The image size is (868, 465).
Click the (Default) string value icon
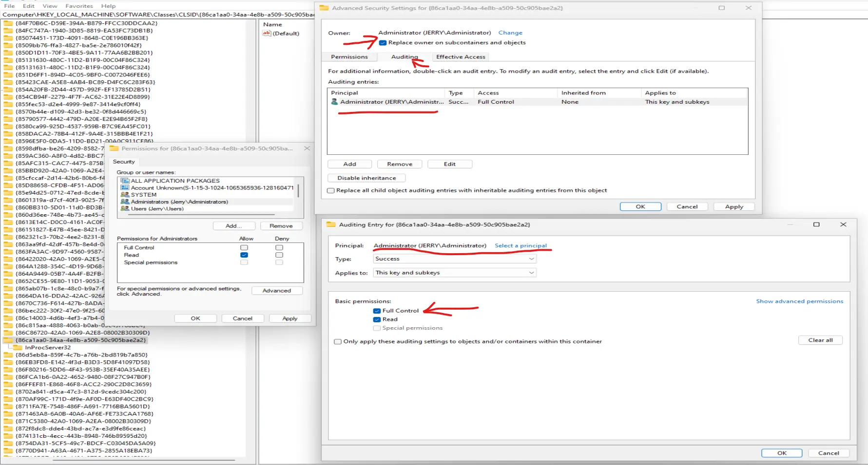[267, 33]
